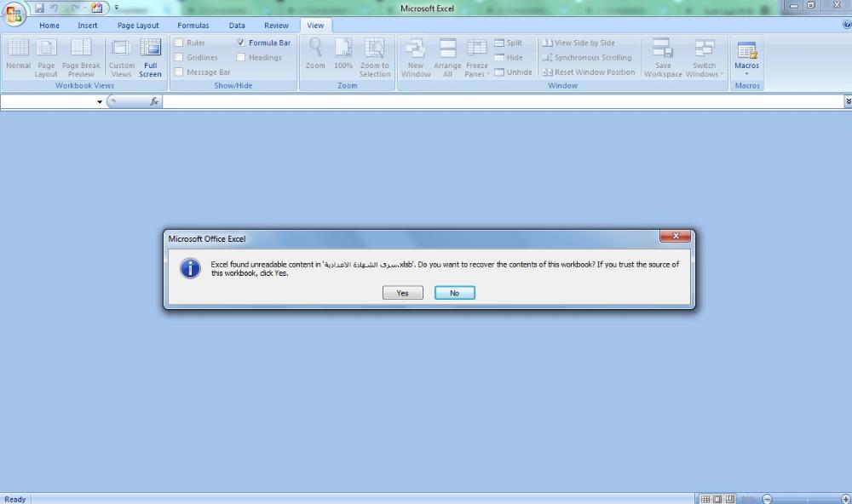Viewport: 852px width, 504px height.
Task: Open the Insert tab
Action: pos(88,26)
